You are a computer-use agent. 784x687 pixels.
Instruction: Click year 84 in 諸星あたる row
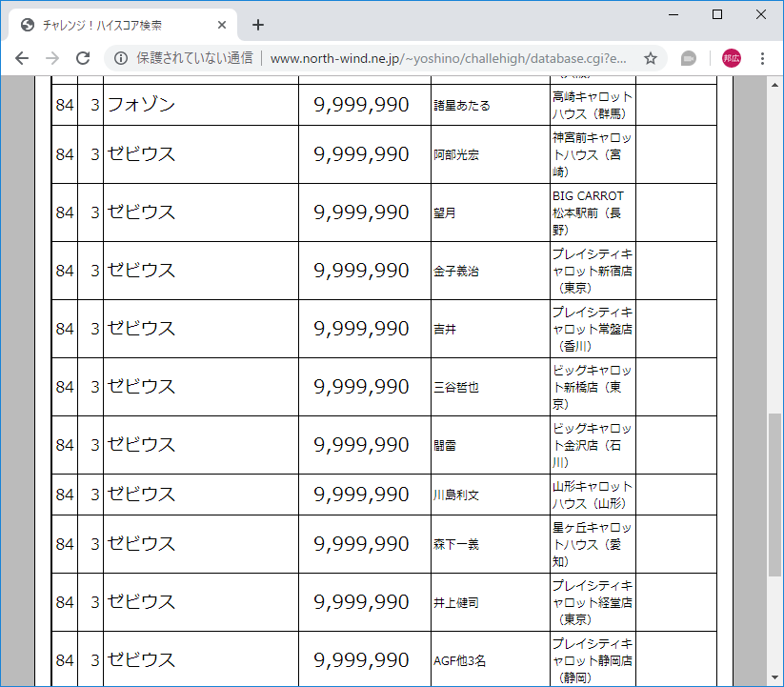pos(65,105)
